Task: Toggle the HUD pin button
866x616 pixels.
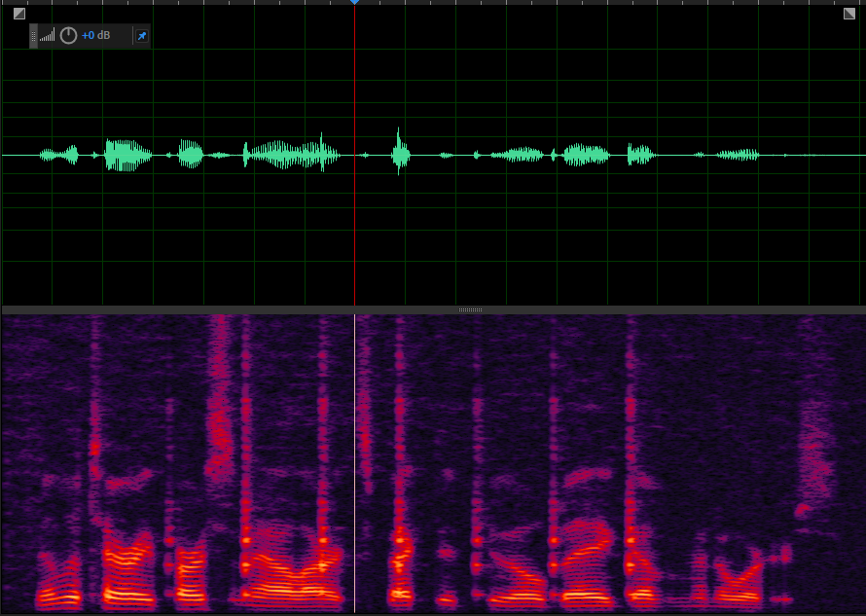Action: [141, 36]
